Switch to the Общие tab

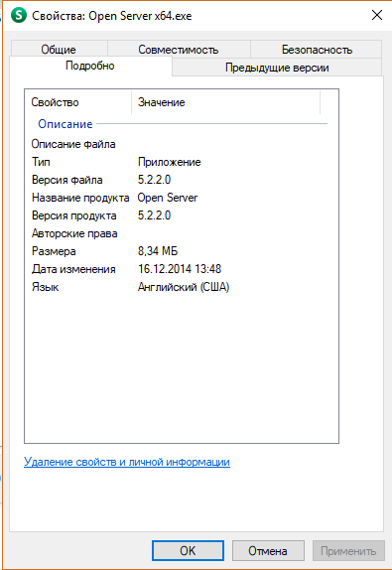point(59,49)
